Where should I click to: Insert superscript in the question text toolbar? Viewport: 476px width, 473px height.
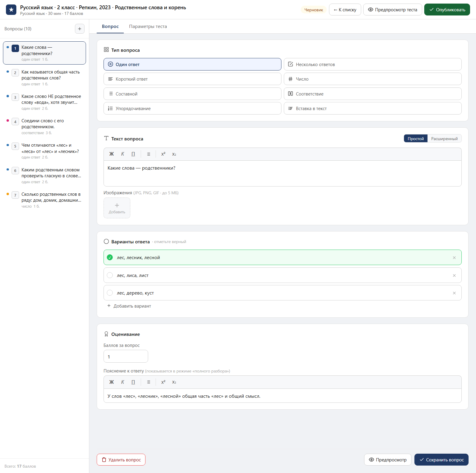click(163, 154)
